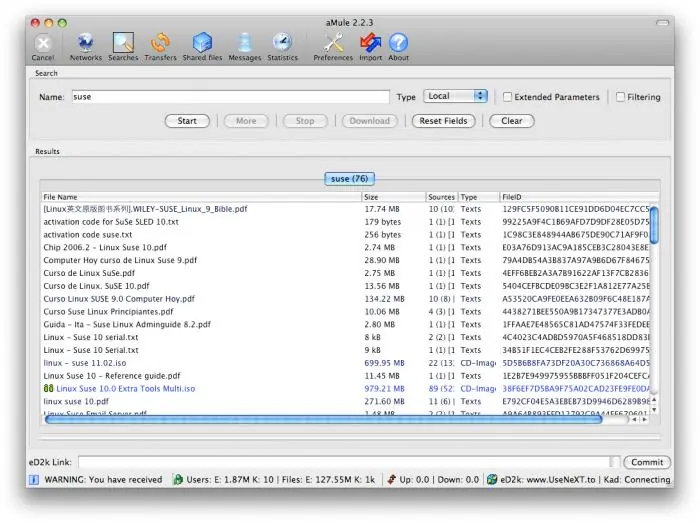Viewport: 700px width, 523px height.
Task: Enable the Extended Parameters checkbox
Action: [507, 97]
